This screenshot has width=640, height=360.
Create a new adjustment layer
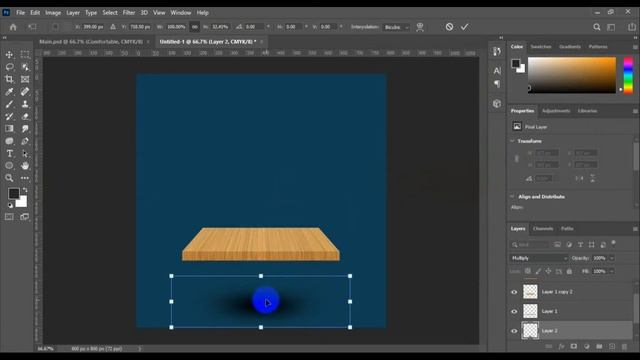[587, 347]
